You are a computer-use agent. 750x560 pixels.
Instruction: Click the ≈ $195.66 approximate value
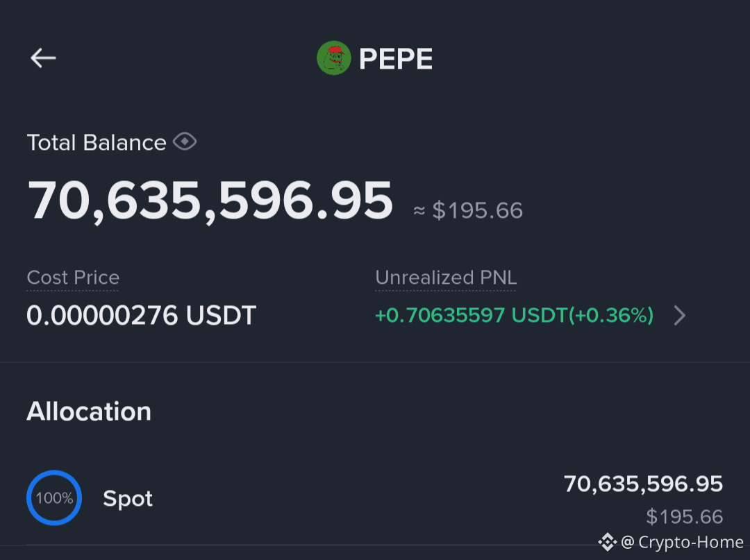click(x=468, y=211)
